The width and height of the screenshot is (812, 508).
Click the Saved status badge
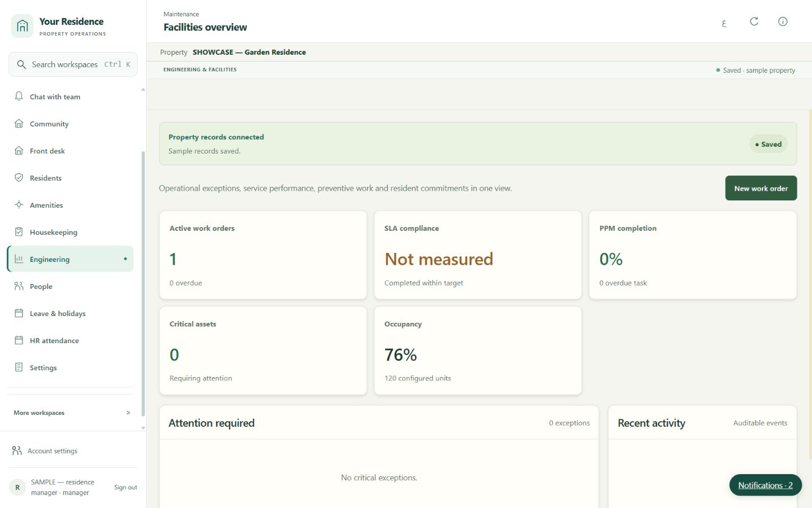tap(768, 144)
